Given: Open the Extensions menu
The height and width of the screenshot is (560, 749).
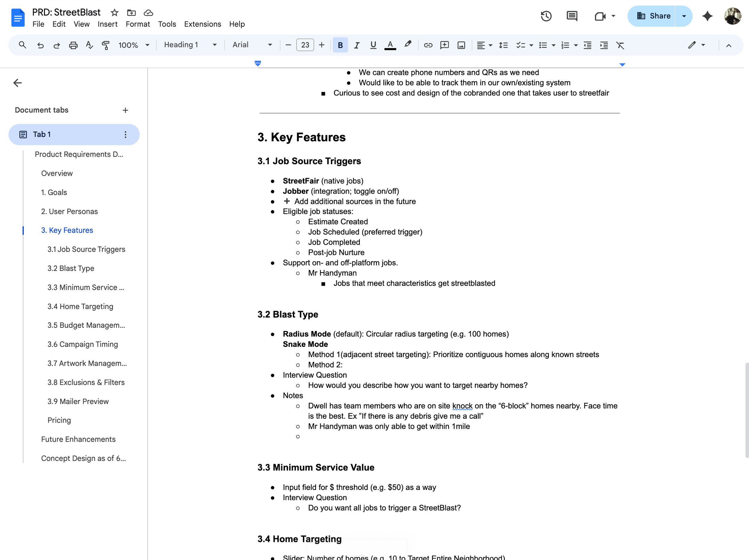Looking at the screenshot, I should pyautogui.click(x=203, y=24).
